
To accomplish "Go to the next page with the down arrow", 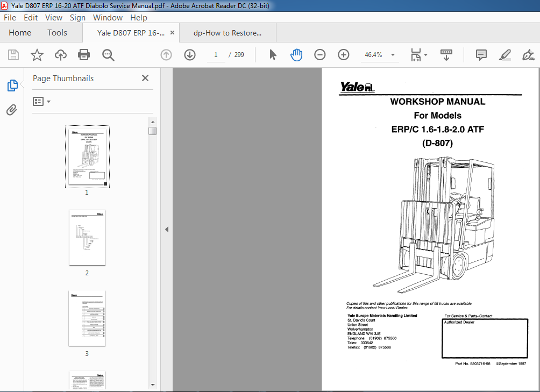I will coord(190,55).
